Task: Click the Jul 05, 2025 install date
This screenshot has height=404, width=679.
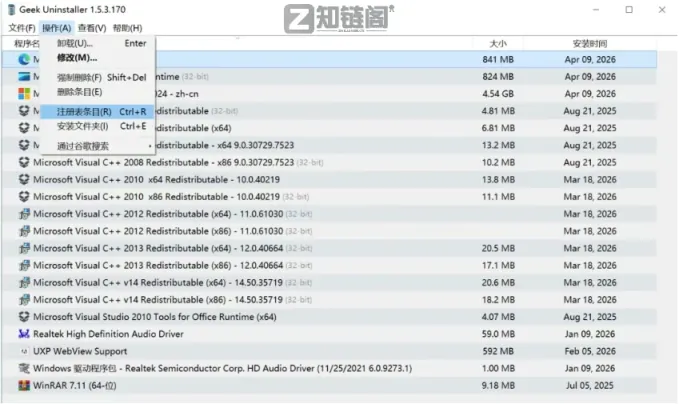Action: (x=590, y=385)
